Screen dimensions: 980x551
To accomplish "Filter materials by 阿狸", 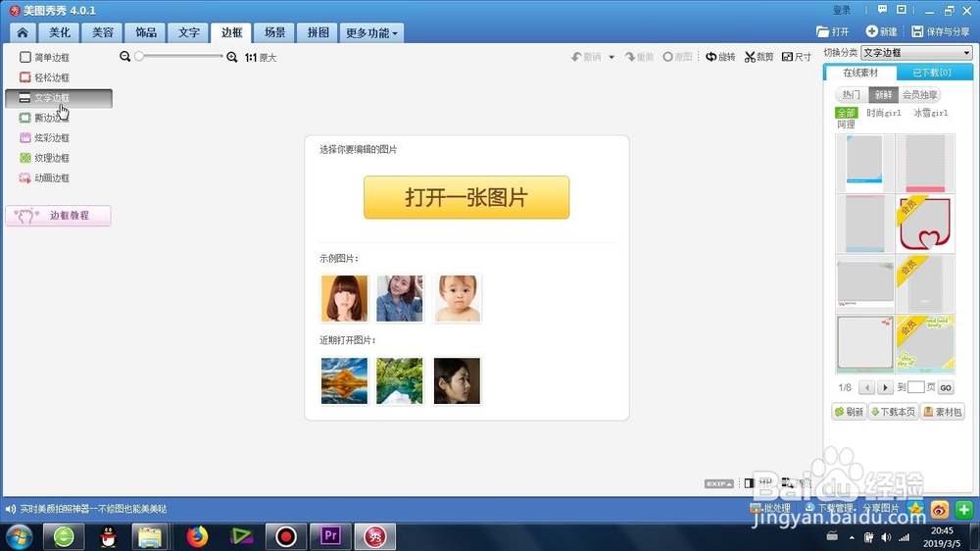I will pos(847,125).
